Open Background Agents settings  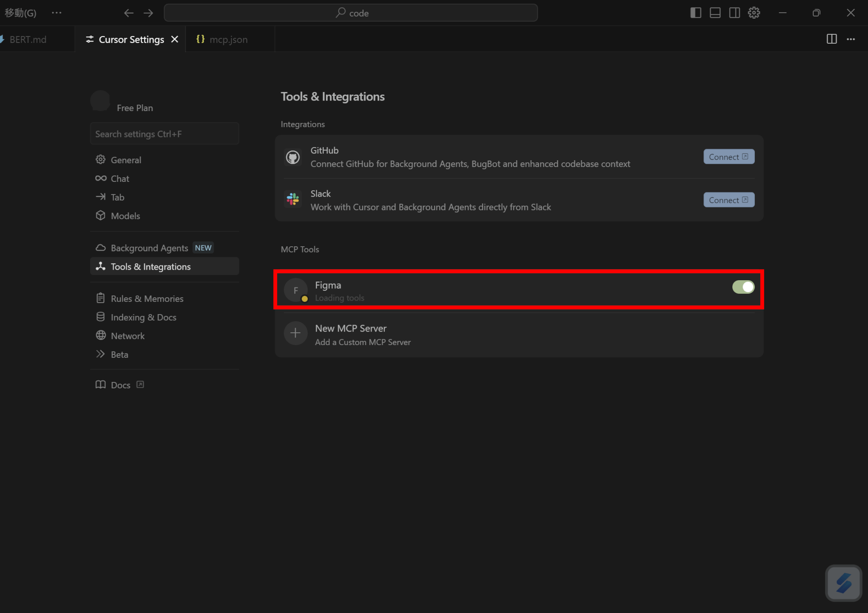click(164, 248)
